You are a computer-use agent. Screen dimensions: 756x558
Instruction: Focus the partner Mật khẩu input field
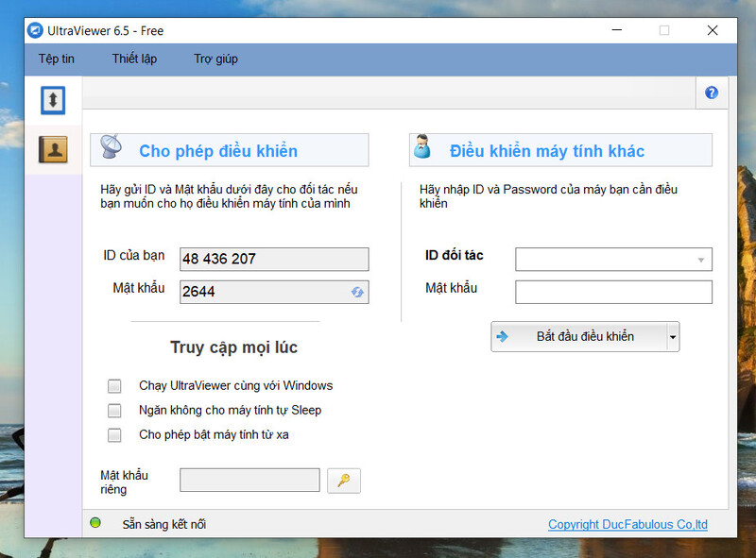(613, 292)
